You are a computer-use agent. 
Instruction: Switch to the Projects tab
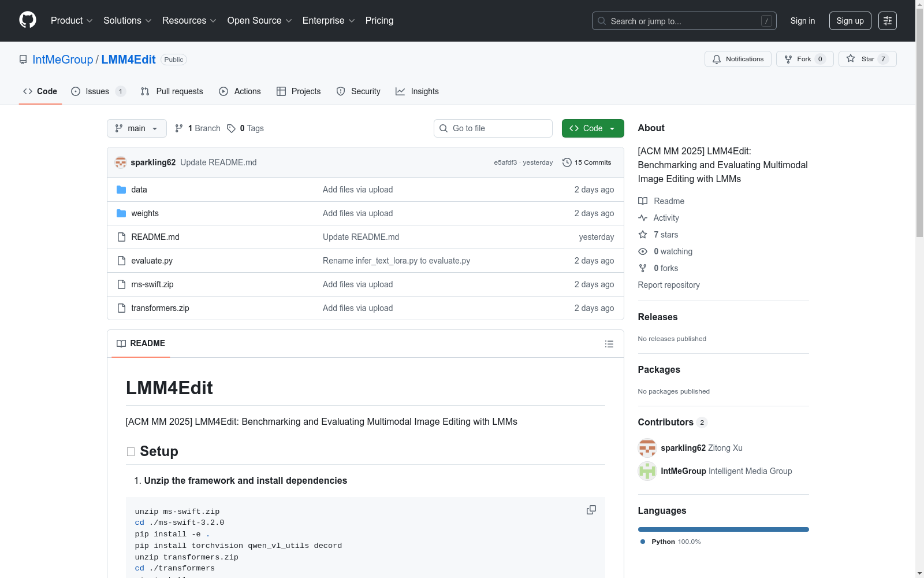point(299,91)
